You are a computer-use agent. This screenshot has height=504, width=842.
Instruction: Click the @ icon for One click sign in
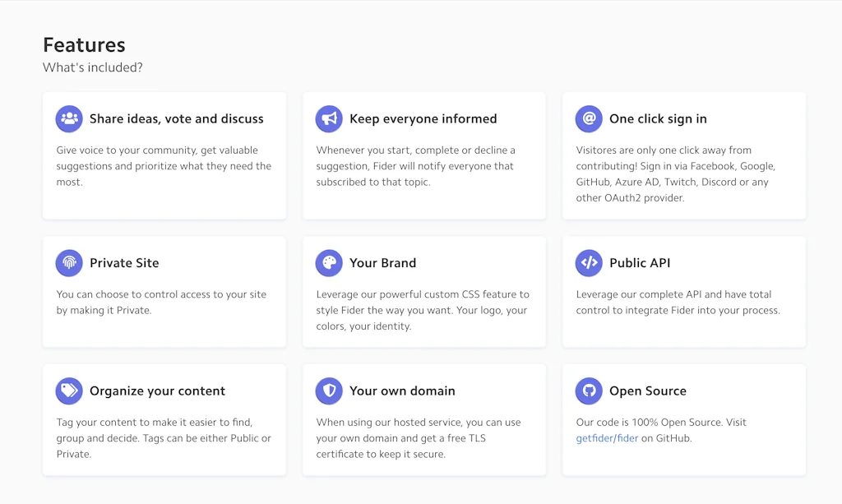coord(589,118)
